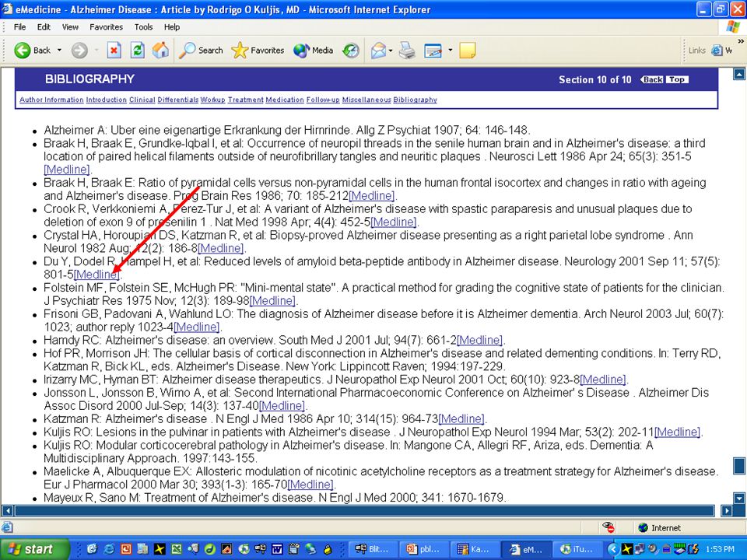Viewport: 747px width, 560px height.
Task: Open the Help menu
Action: [x=172, y=27]
